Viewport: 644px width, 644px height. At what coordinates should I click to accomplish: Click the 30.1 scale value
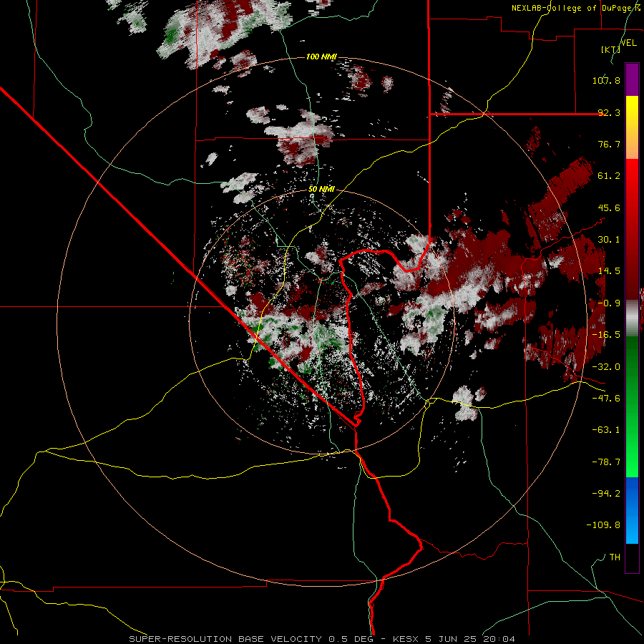point(609,240)
